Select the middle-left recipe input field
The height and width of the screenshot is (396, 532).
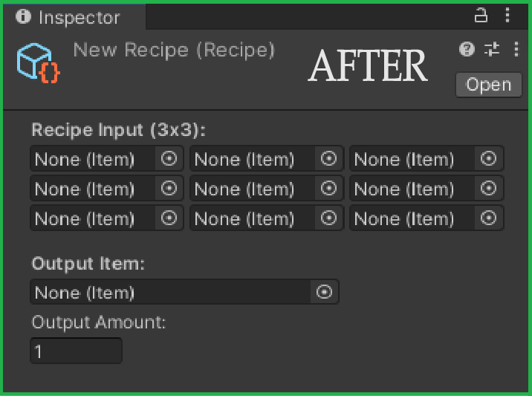point(94,189)
